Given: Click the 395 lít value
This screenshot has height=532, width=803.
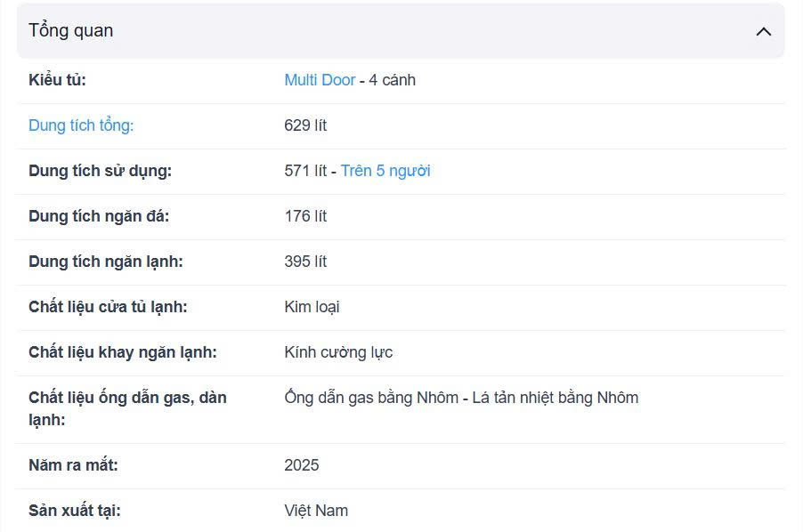Looking at the screenshot, I should [305, 262].
